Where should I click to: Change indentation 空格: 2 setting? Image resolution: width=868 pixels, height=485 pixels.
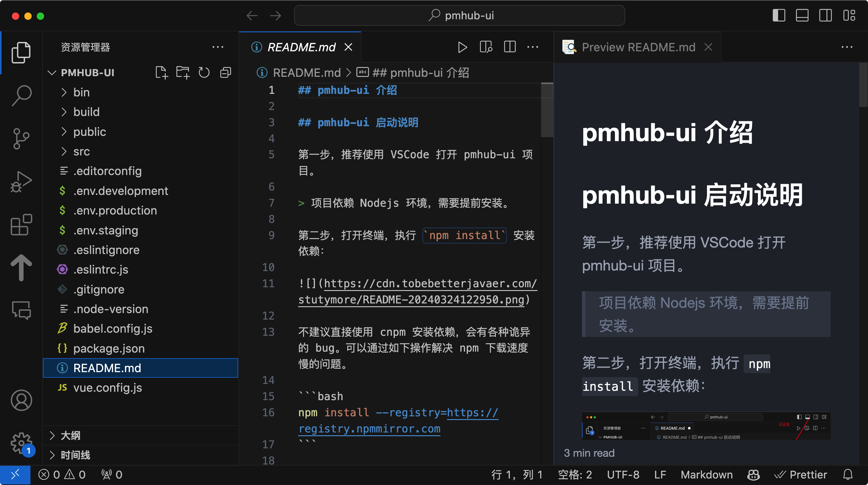pyautogui.click(x=575, y=475)
